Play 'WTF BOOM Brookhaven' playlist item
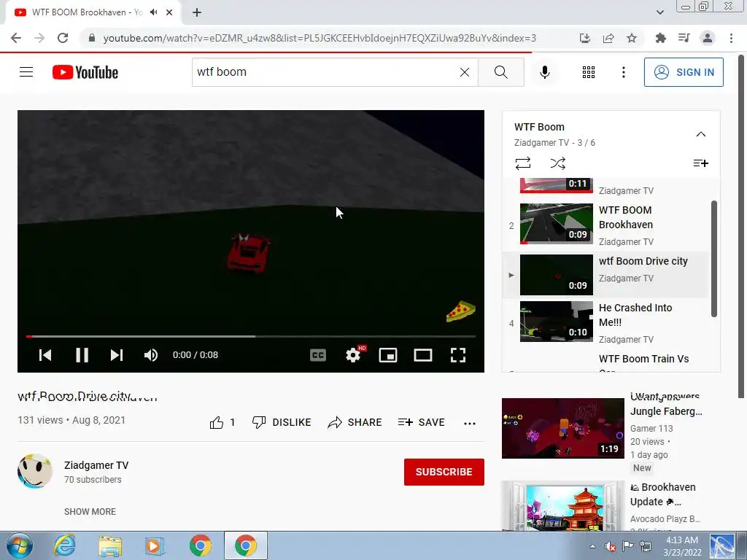 [606, 225]
